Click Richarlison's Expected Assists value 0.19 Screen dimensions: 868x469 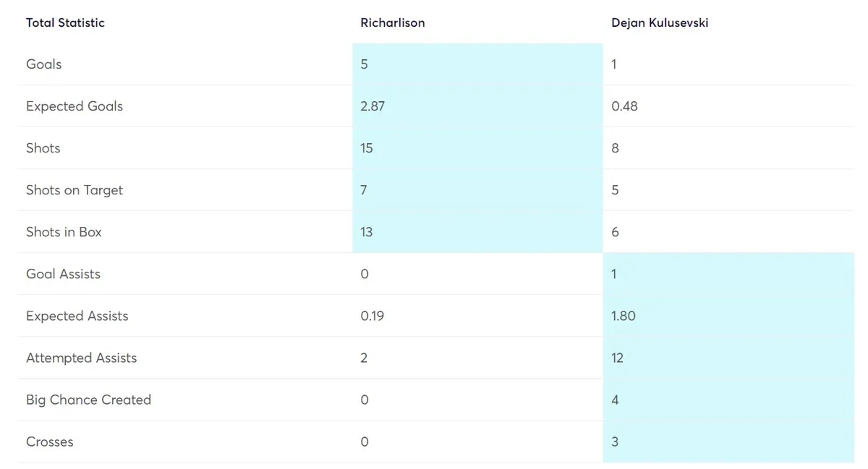click(372, 316)
